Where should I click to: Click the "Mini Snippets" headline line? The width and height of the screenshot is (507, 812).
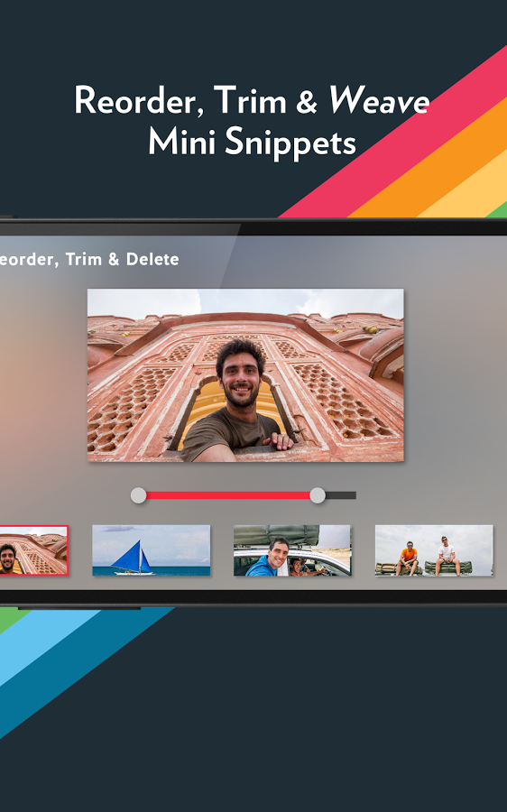[x=253, y=141]
